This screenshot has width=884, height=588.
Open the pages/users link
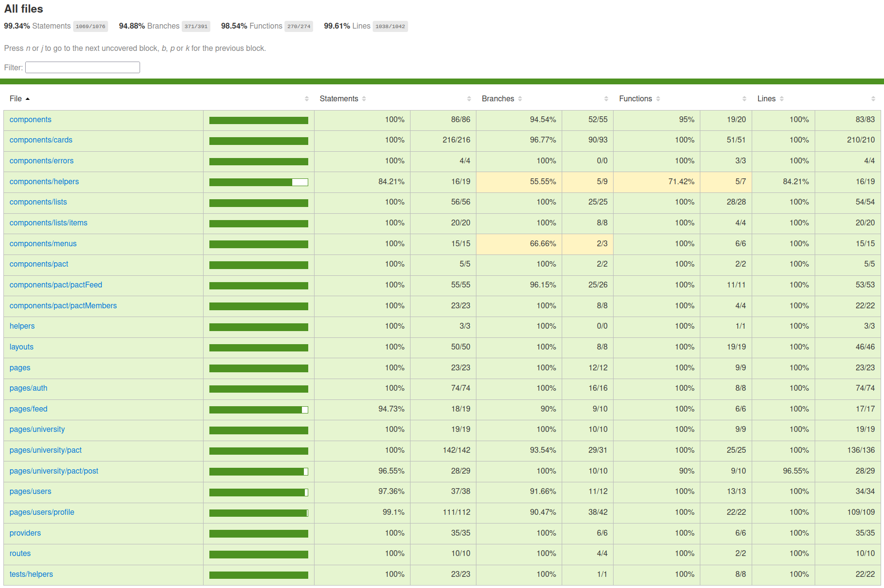click(x=31, y=492)
